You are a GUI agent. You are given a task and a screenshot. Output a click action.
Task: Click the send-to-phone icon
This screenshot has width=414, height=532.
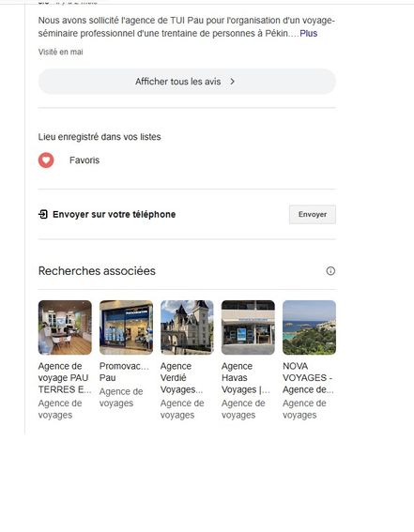pos(43,215)
